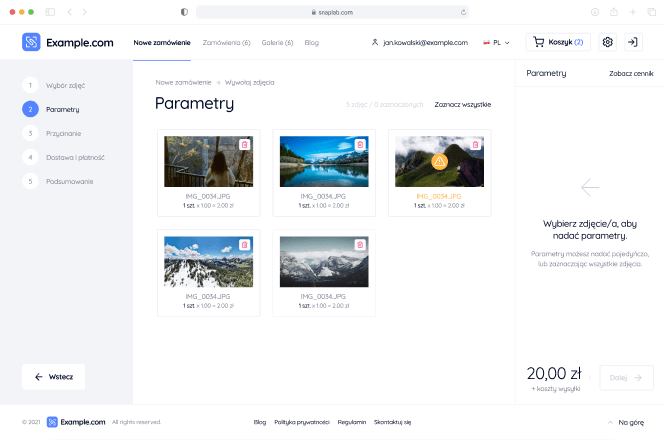Open the PL language dropdown
665x440 pixels.
[x=496, y=43]
